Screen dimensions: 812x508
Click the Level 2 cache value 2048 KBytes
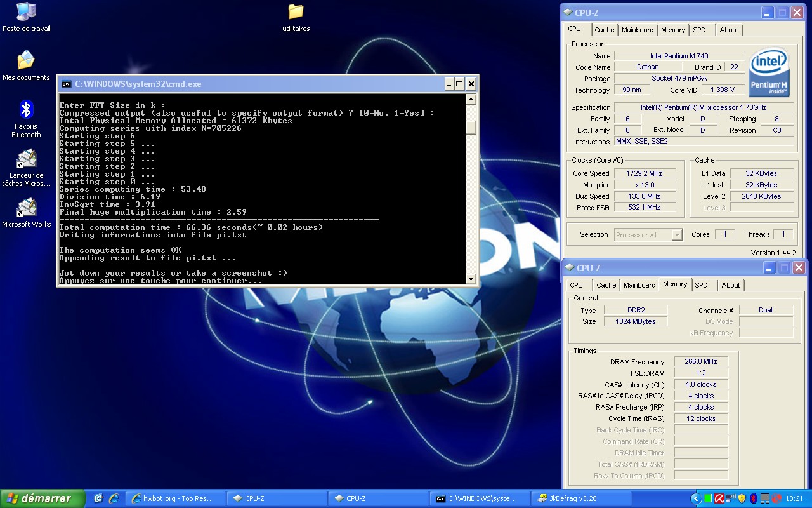[x=762, y=196]
